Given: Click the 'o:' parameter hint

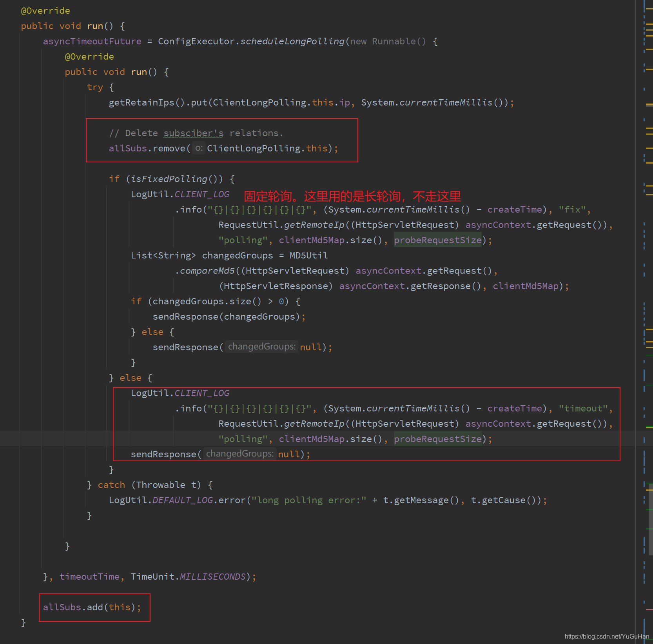Looking at the screenshot, I should point(199,148).
